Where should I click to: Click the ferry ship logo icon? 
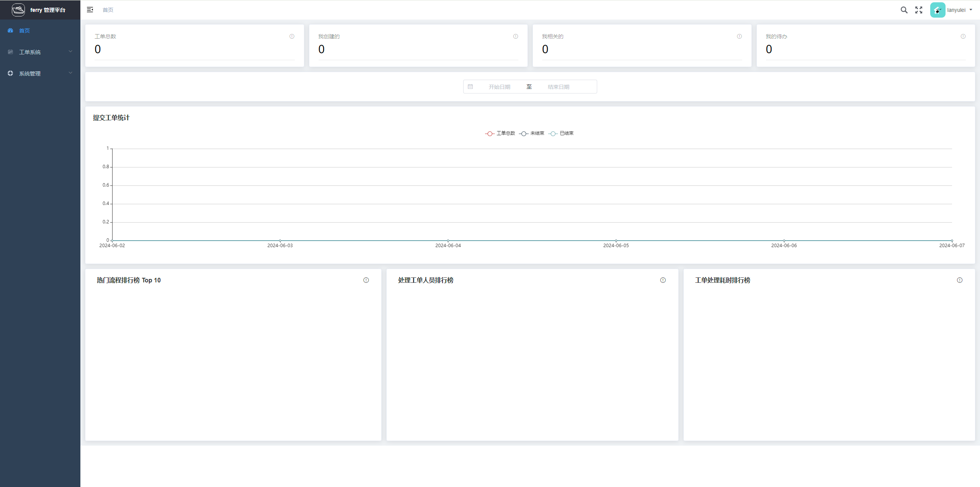pos(18,10)
